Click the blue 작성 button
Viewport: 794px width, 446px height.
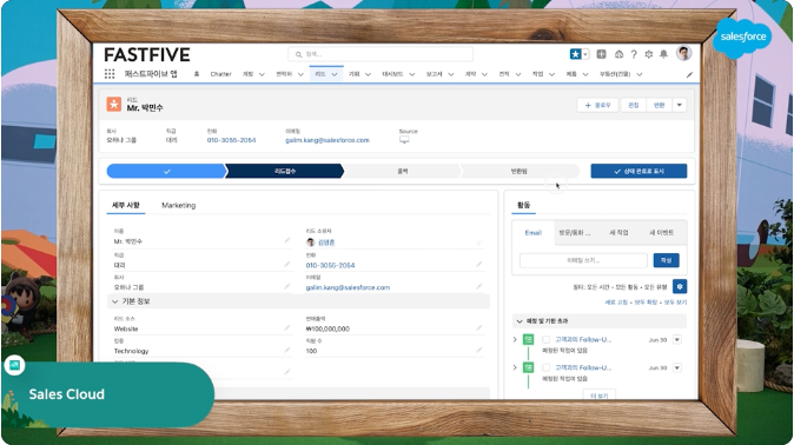tap(666, 260)
